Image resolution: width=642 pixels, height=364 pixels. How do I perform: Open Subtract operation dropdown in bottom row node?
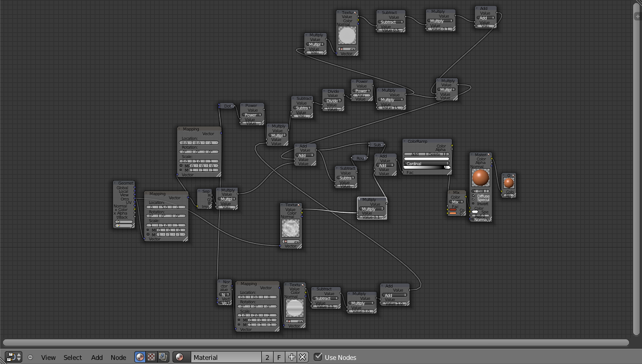325,299
